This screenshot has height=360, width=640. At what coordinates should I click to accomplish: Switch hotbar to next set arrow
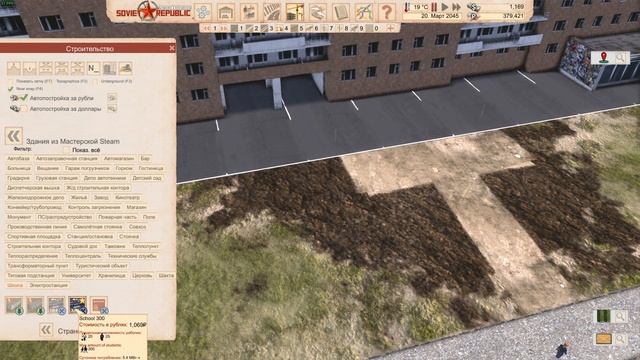point(224,28)
